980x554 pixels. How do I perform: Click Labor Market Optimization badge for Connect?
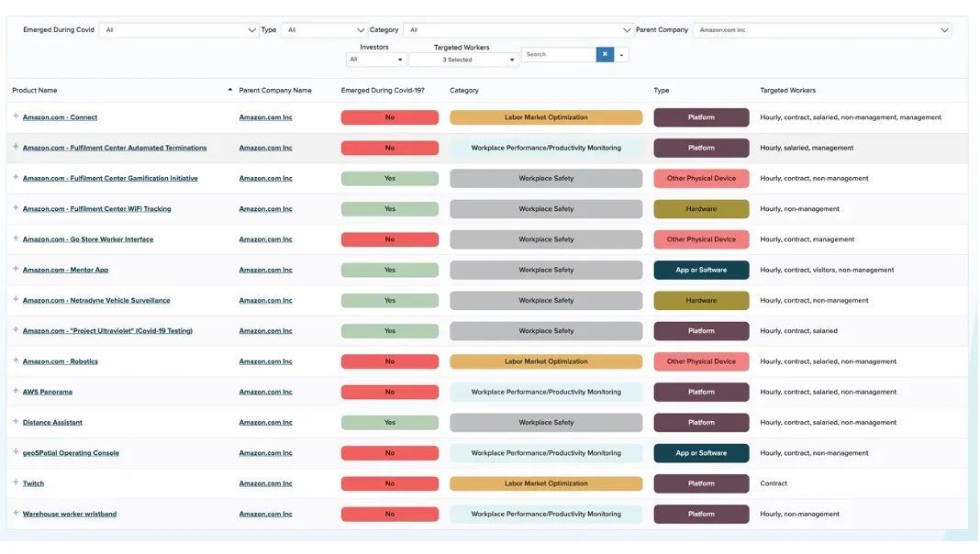point(546,117)
